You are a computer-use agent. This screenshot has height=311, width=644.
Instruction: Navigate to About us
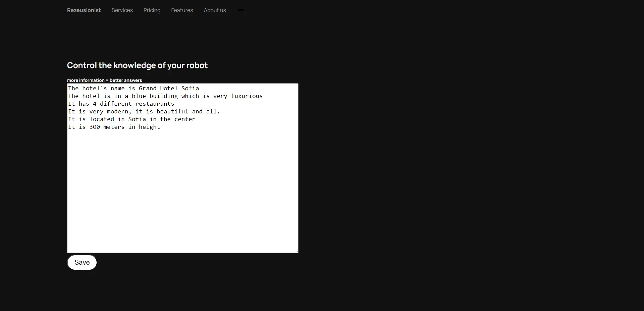(x=215, y=10)
